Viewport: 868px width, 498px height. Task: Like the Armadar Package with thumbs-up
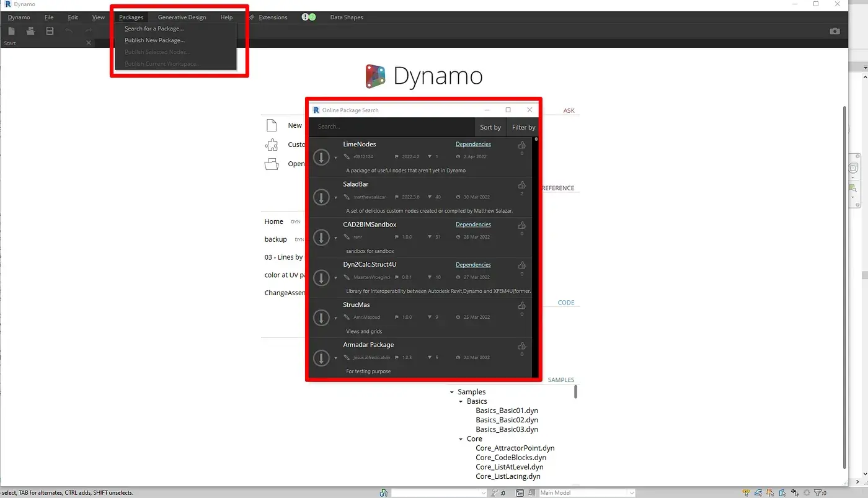pos(522,345)
